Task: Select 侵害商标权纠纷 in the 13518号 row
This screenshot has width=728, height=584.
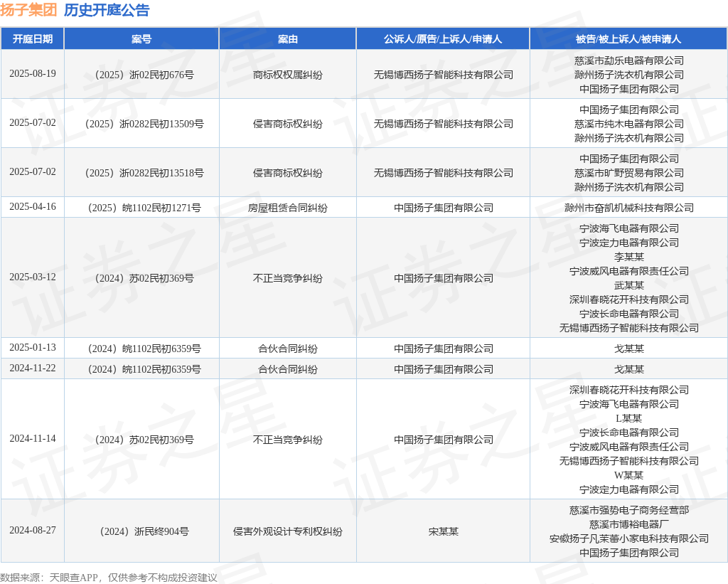Action: [x=288, y=174]
